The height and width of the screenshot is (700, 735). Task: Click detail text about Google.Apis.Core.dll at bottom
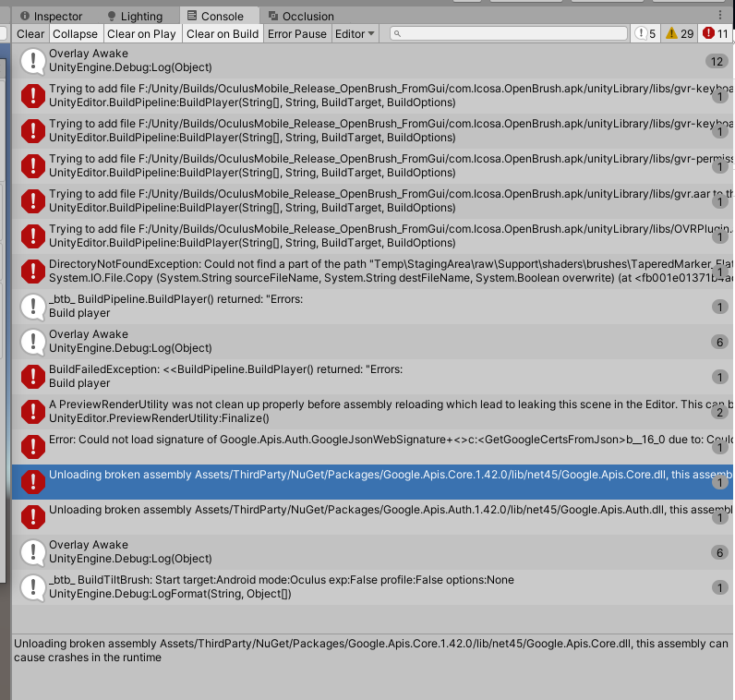371,650
